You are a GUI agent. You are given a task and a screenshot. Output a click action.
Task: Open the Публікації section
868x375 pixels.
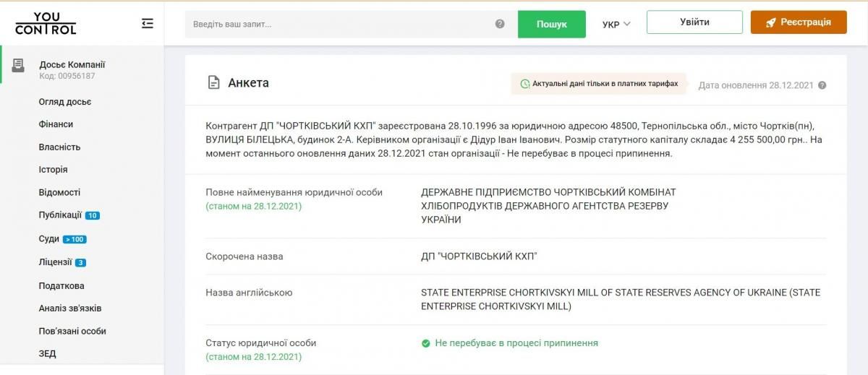[x=60, y=215]
